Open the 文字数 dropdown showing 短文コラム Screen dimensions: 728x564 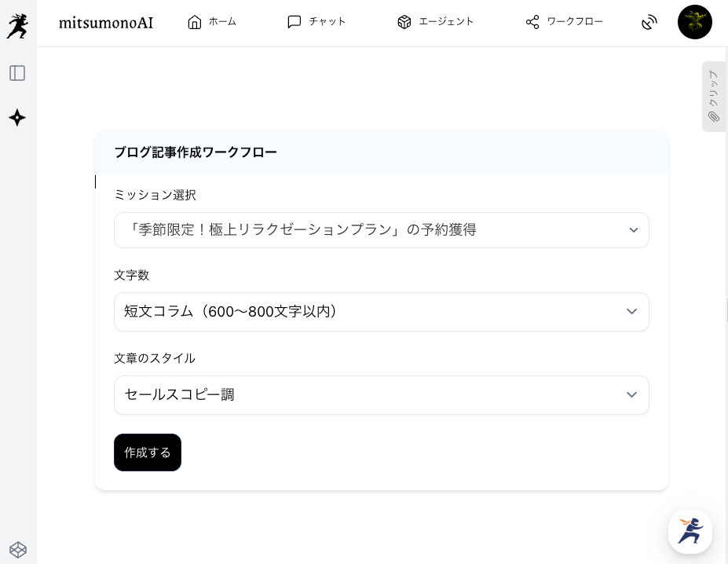point(382,312)
